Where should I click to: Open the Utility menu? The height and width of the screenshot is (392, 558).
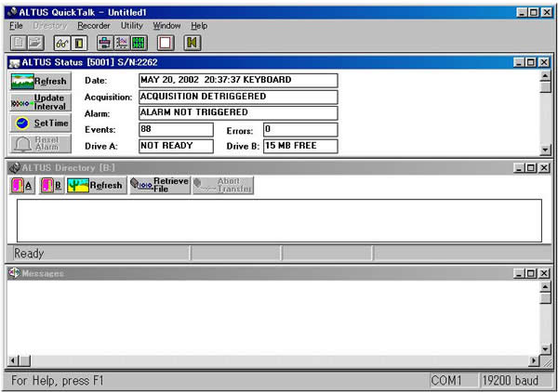coord(132,26)
